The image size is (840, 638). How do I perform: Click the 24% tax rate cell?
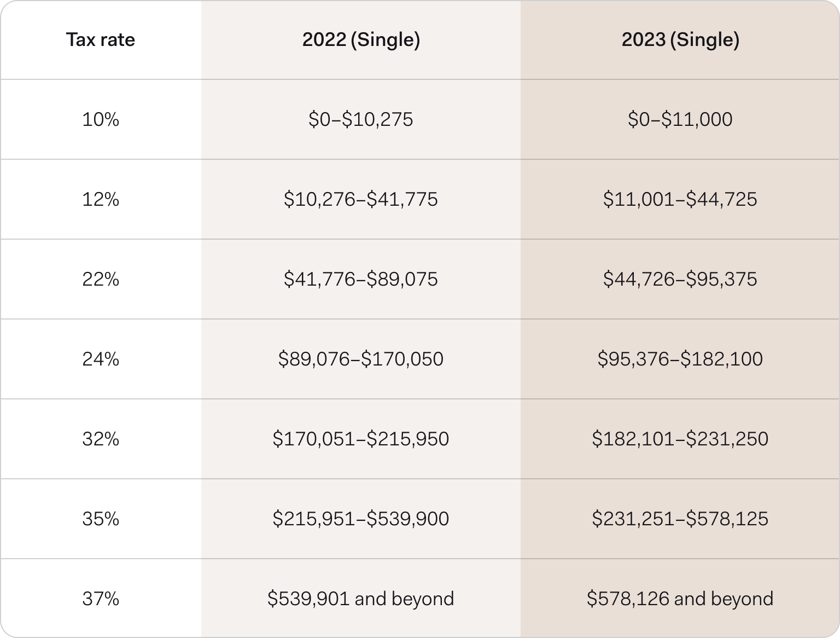pos(101,359)
